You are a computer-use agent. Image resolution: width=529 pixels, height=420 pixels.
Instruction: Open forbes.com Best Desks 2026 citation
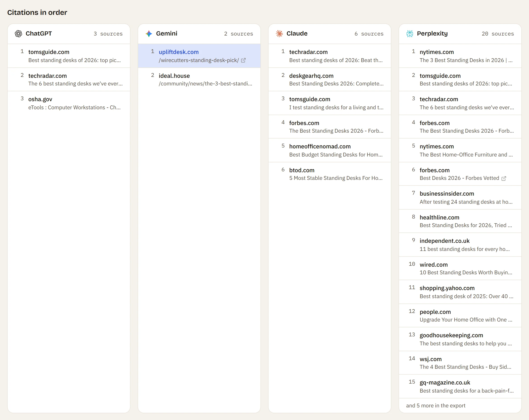pyautogui.click(x=460, y=174)
